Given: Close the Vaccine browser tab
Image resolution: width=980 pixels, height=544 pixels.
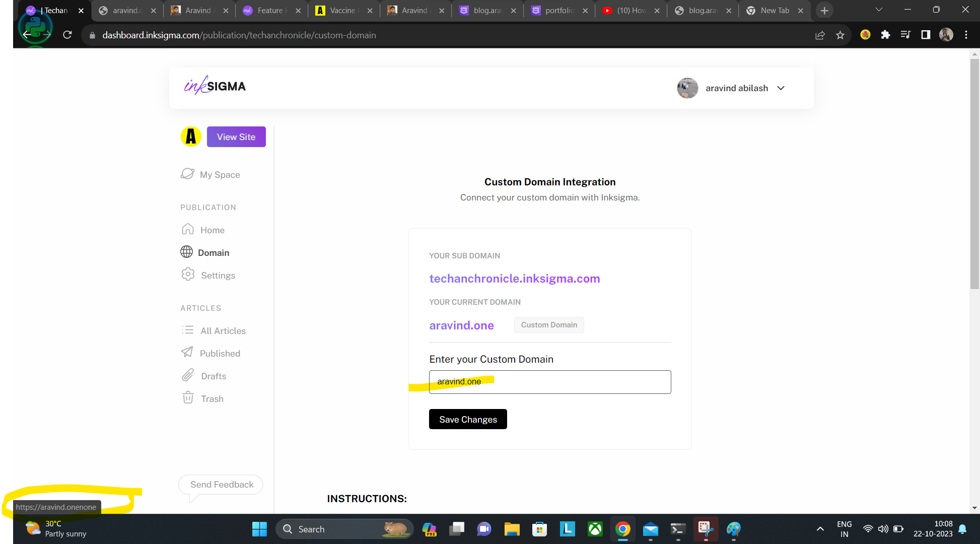Looking at the screenshot, I should click(370, 11).
